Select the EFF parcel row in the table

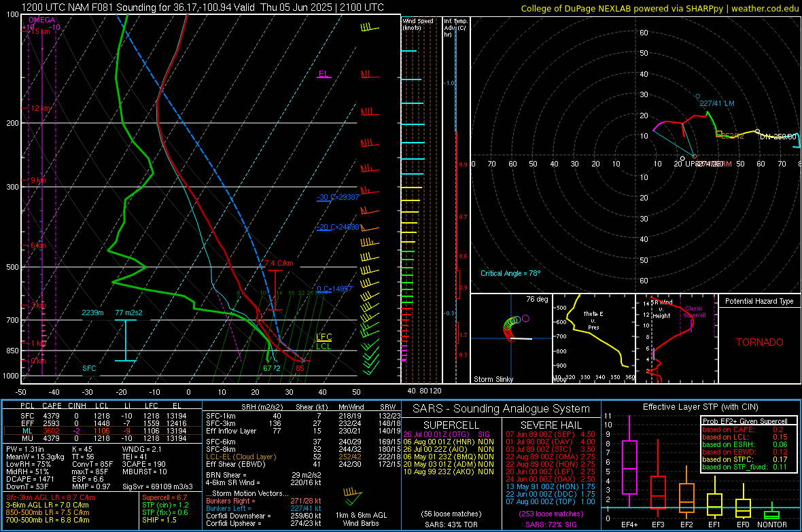pyautogui.click(x=103, y=423)
